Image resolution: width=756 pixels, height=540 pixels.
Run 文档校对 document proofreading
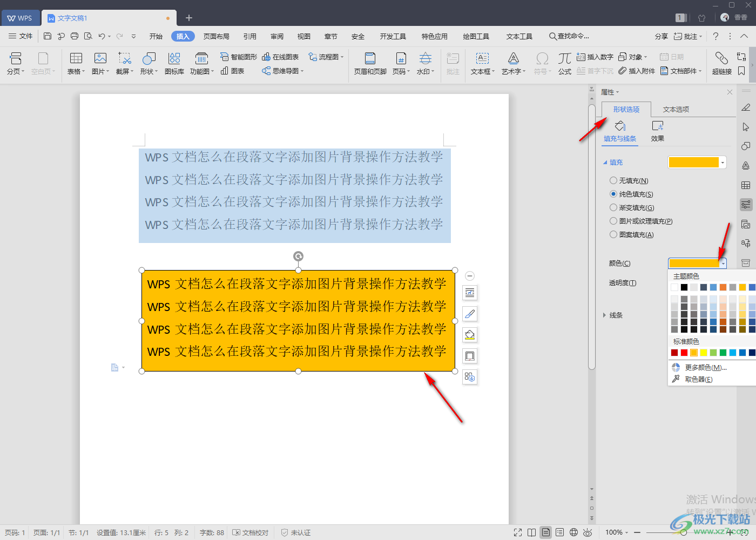click(251, 532)
